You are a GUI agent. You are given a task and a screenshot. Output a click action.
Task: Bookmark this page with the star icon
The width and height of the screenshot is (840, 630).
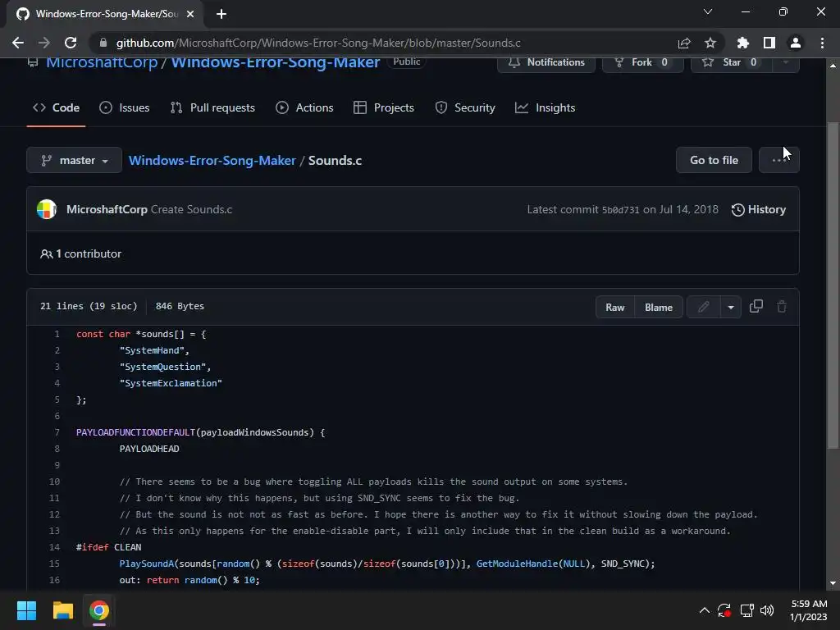(x=710, y=43)
